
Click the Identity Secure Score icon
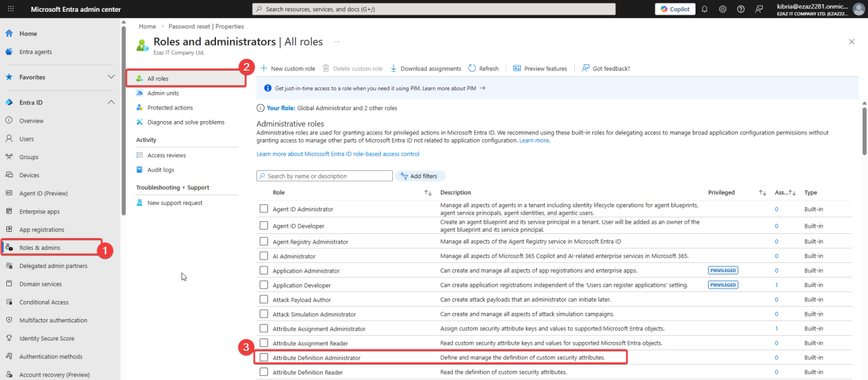tap(9, 338)
